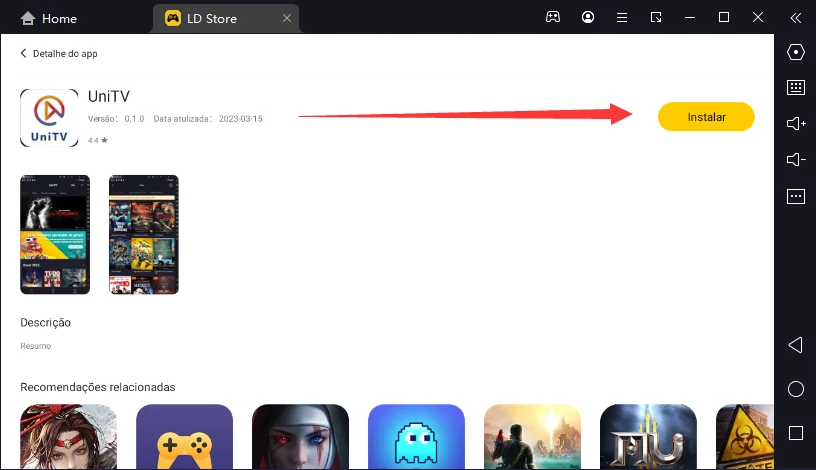The image size is (816, 470).
Task: Increase volume with speaker plus icon
Action: point(796,123)
